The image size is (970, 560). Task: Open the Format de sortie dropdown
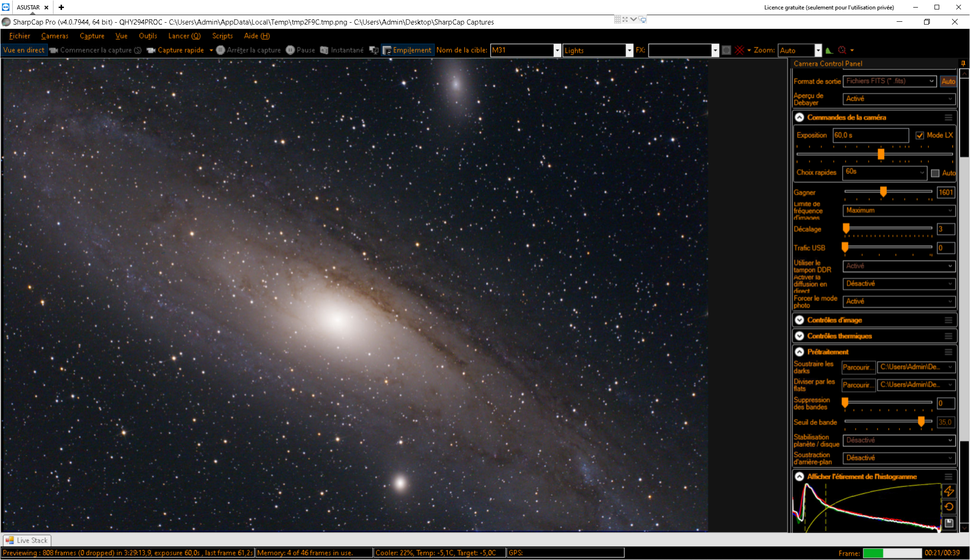click(x=890, y=81)
